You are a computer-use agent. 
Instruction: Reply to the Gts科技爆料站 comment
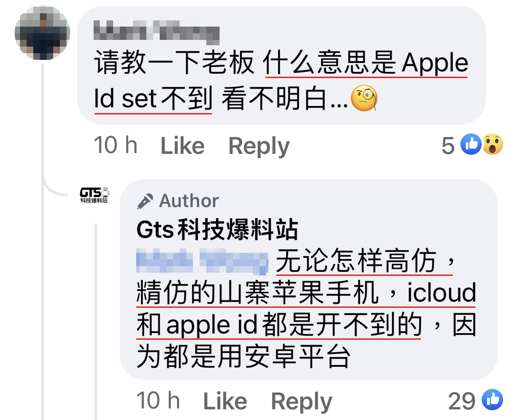(x=302, y=401)
